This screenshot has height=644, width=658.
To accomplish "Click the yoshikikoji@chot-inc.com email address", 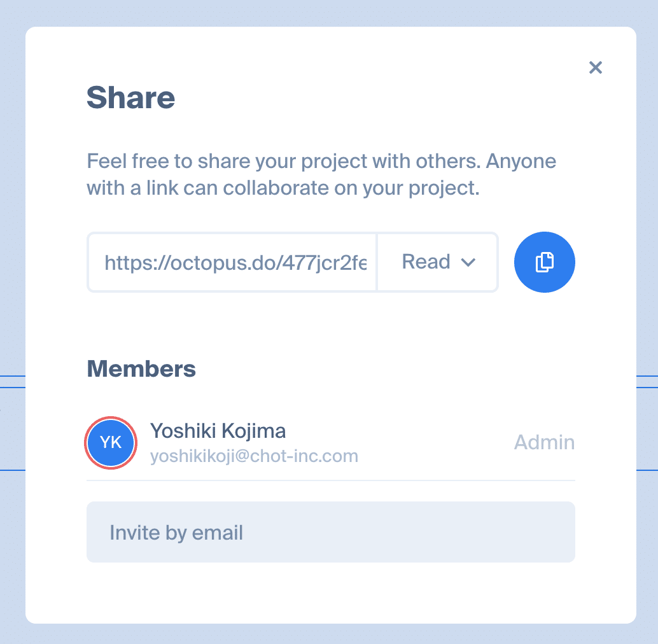I will [x=255, y=456].
